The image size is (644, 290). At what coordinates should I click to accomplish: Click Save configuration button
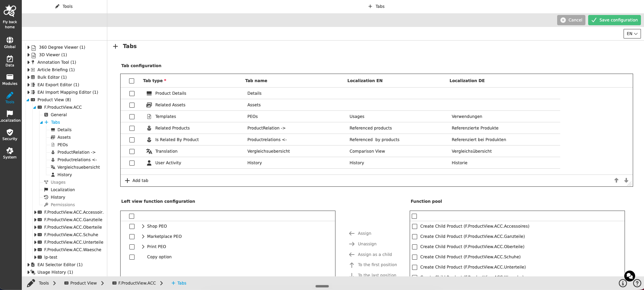614,20
